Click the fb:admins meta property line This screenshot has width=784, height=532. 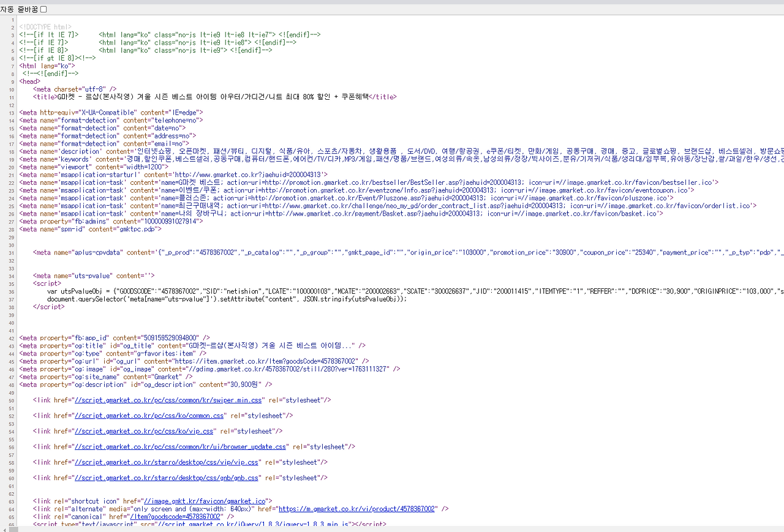pyautogui.click(x=111, y=221)
